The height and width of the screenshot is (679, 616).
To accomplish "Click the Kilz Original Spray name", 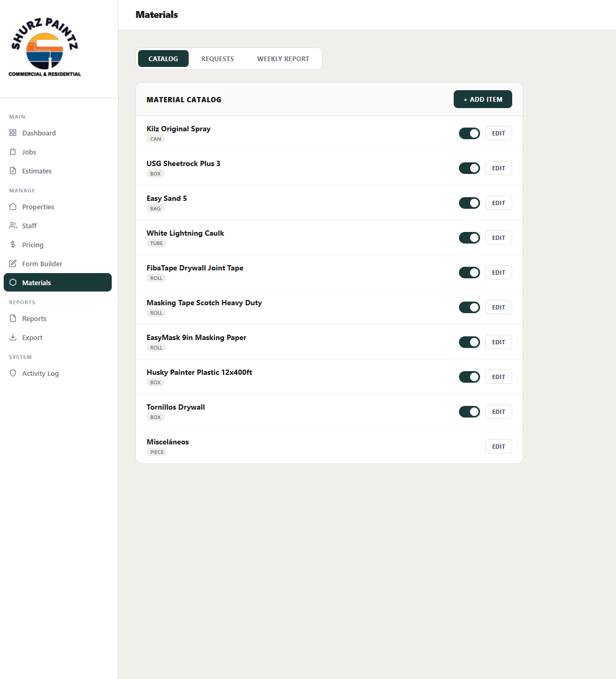I will (x=179, y=129).
